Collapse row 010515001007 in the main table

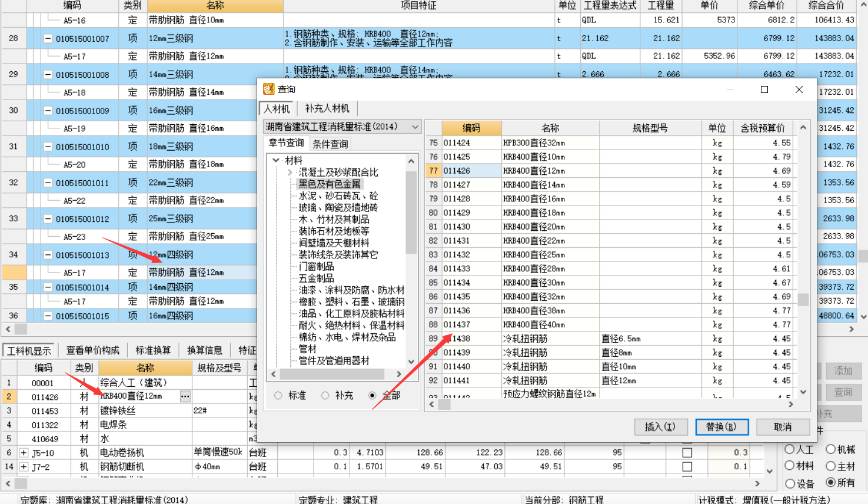pos(48,38)
